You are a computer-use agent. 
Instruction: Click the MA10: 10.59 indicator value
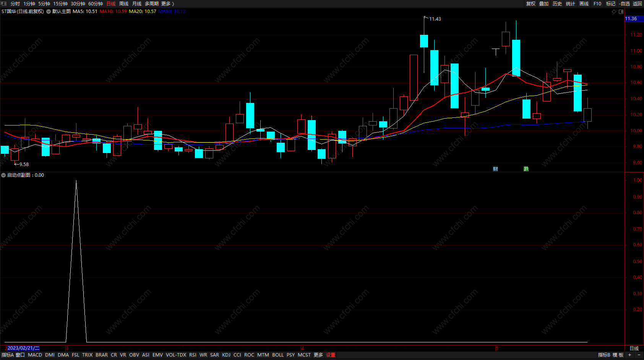click(113, 11)
